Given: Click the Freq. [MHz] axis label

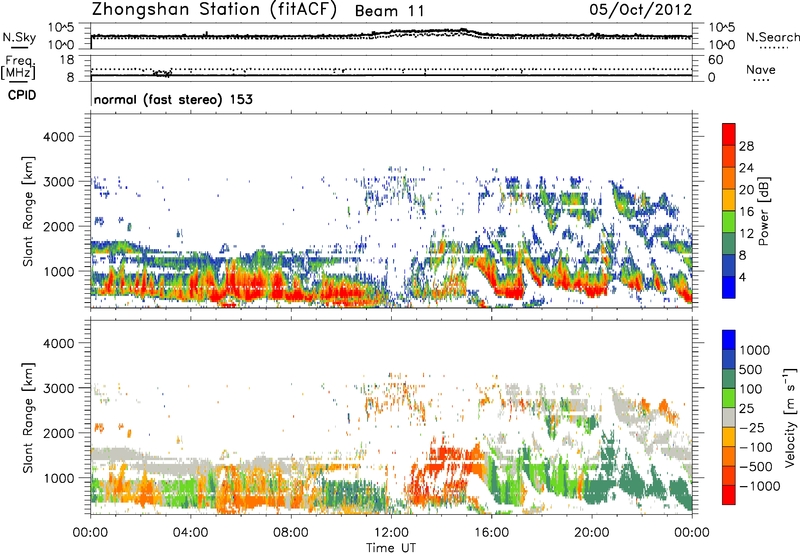Looking at the screenshot, I should (x=18, y=68).
